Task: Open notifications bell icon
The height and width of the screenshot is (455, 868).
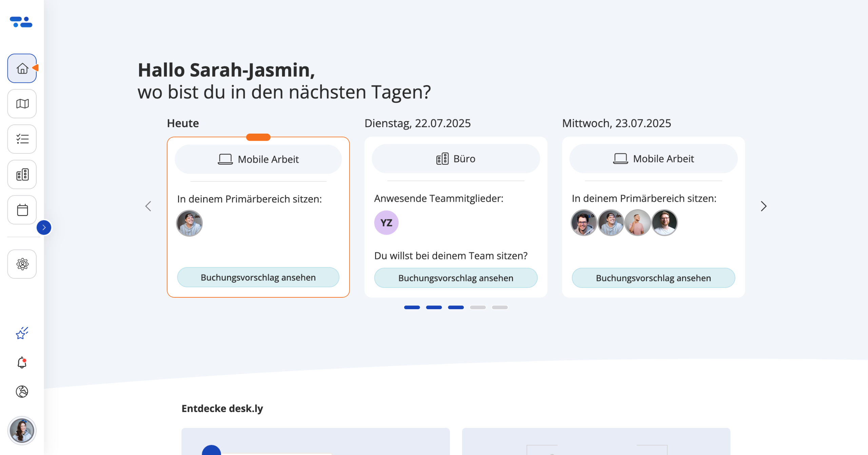Action: pyautogui.click(x=22, y=362)
